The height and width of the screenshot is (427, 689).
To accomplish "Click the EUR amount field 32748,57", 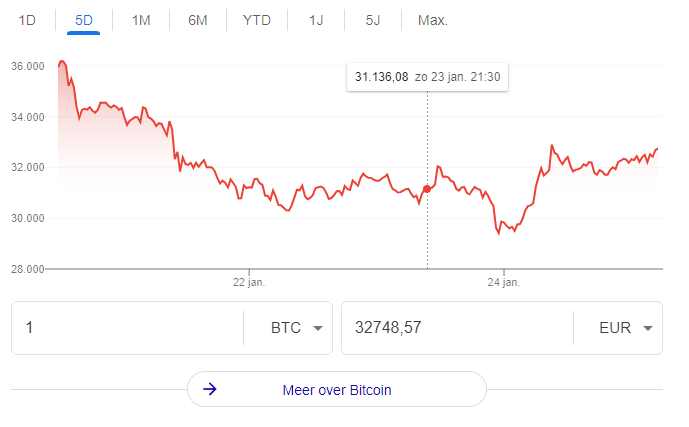I will (455, 328).
